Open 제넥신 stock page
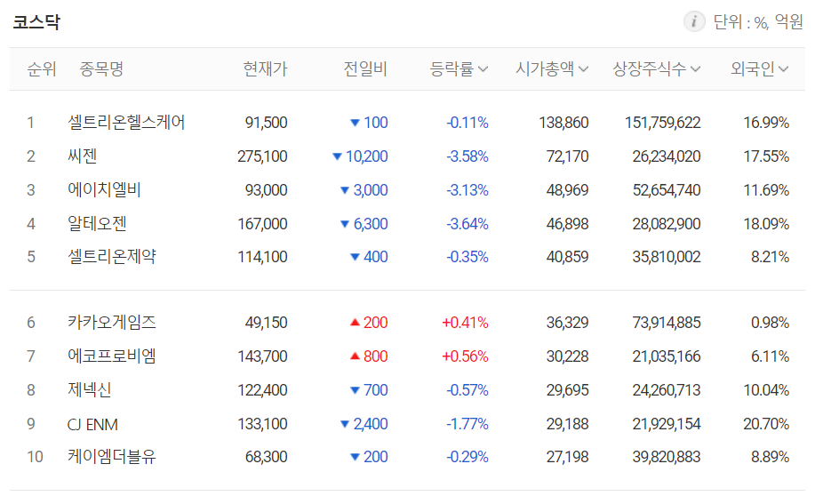This screenshot has width=815, height=504. tap(90, 390)
